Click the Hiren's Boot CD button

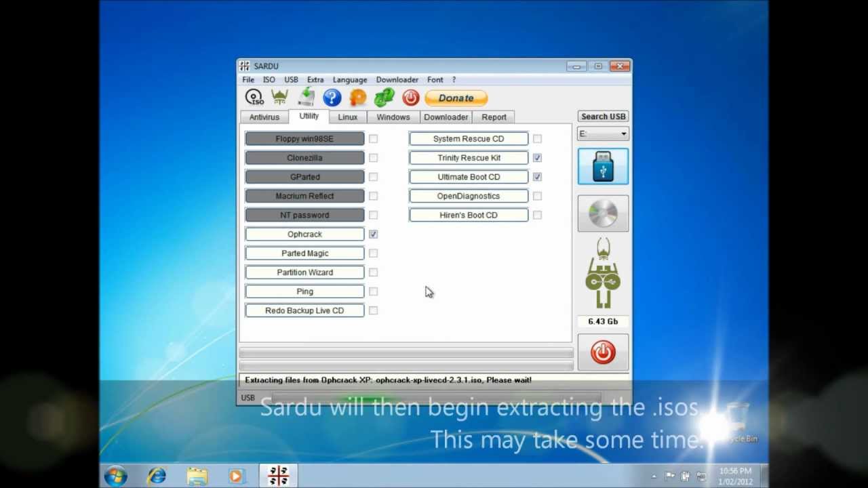[469, 215]
